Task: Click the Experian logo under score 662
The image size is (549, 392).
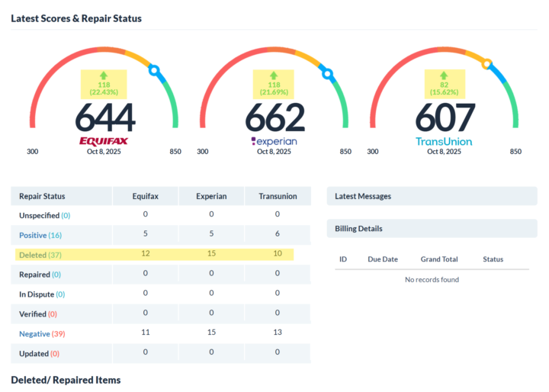Action: (x=274, y=141)
